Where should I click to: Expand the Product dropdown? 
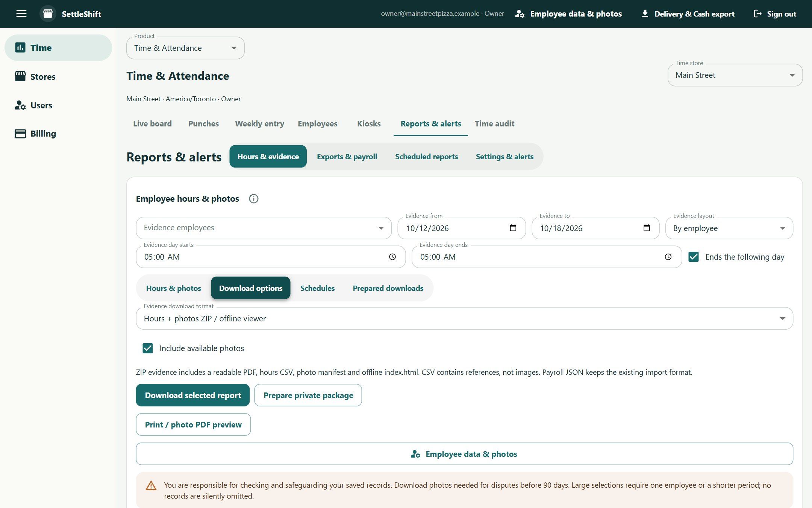click(185, 48)
